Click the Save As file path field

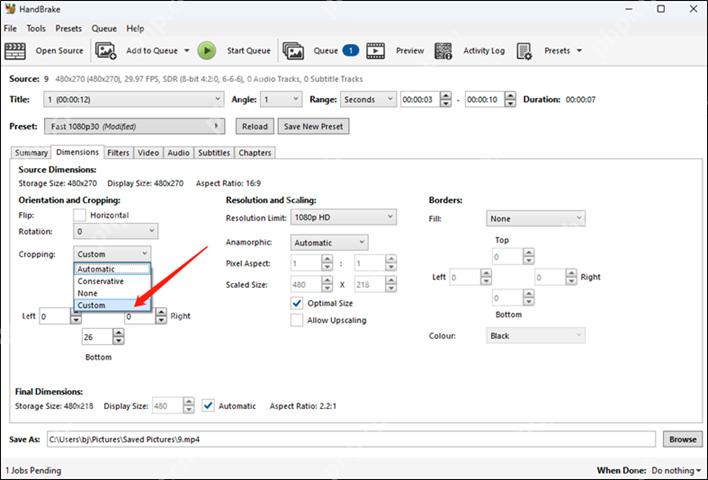(x=351, y=439)
